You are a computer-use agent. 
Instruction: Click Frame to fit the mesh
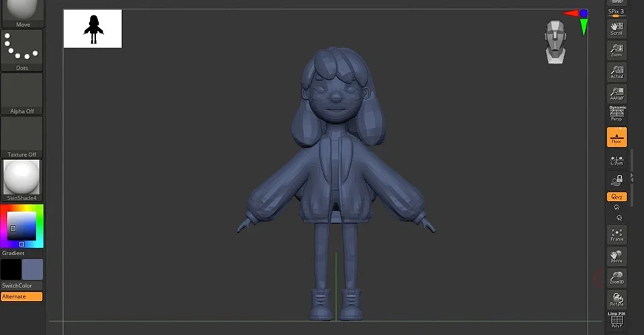click(x=617, y=234)
